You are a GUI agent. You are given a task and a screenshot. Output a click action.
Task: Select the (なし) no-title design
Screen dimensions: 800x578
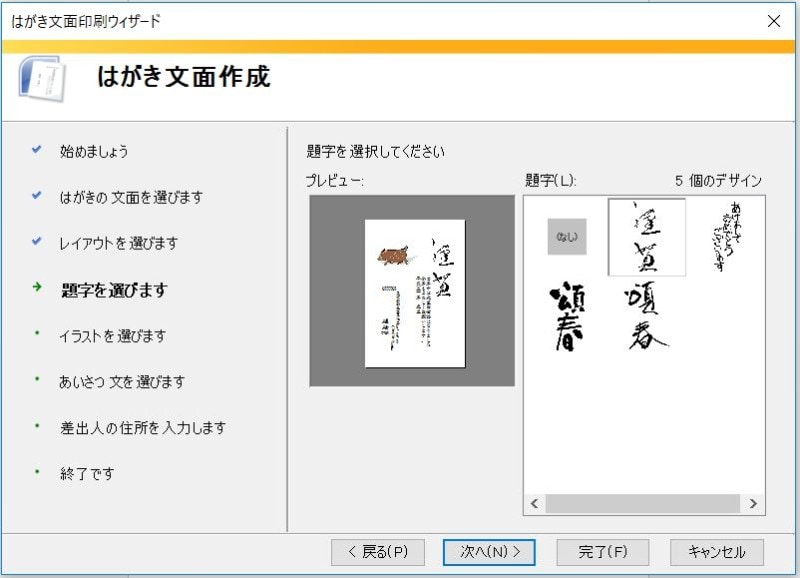567,237
